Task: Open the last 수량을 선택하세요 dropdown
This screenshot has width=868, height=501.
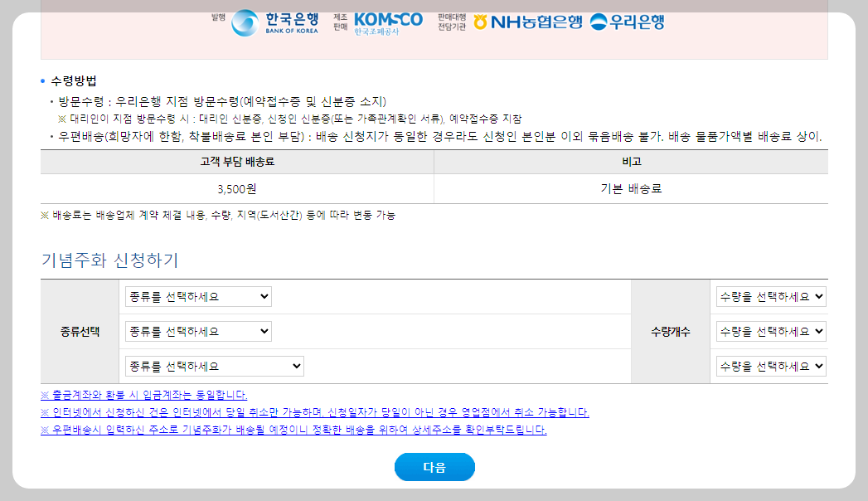Action: 771,366
